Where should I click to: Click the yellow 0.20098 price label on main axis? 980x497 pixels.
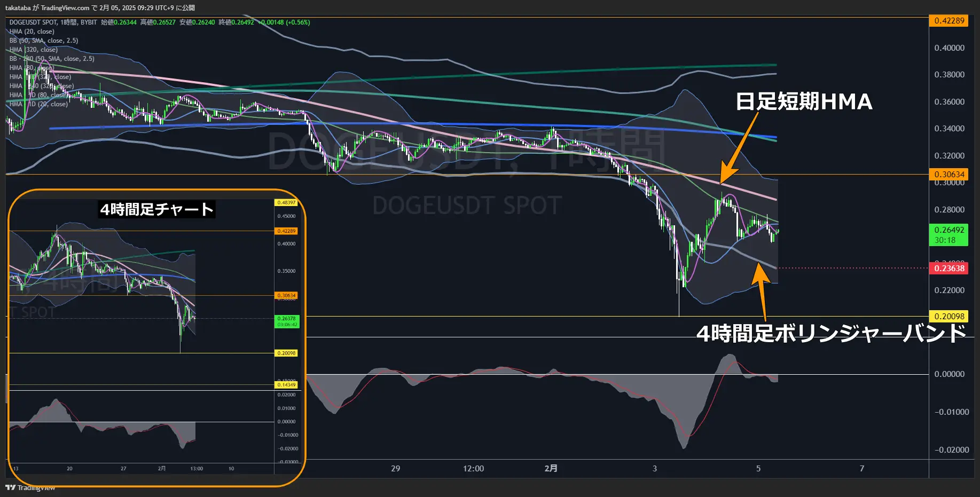[x=949, y=317]
